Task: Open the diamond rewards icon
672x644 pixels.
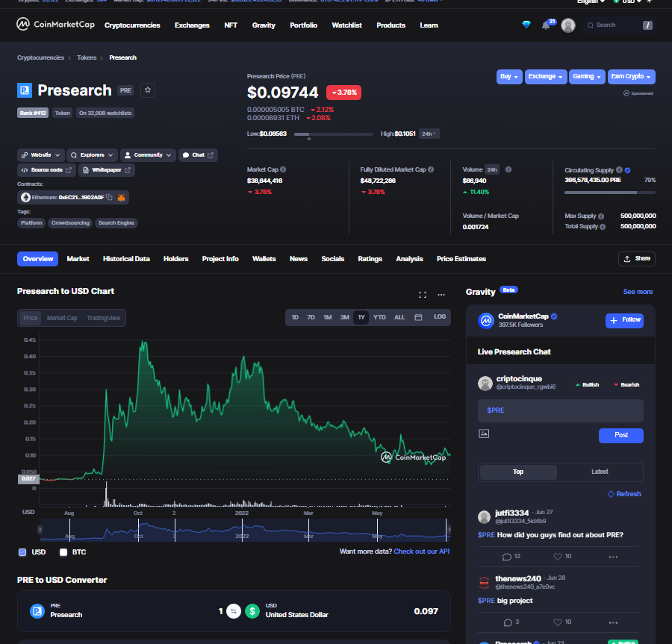Action: 526,25
